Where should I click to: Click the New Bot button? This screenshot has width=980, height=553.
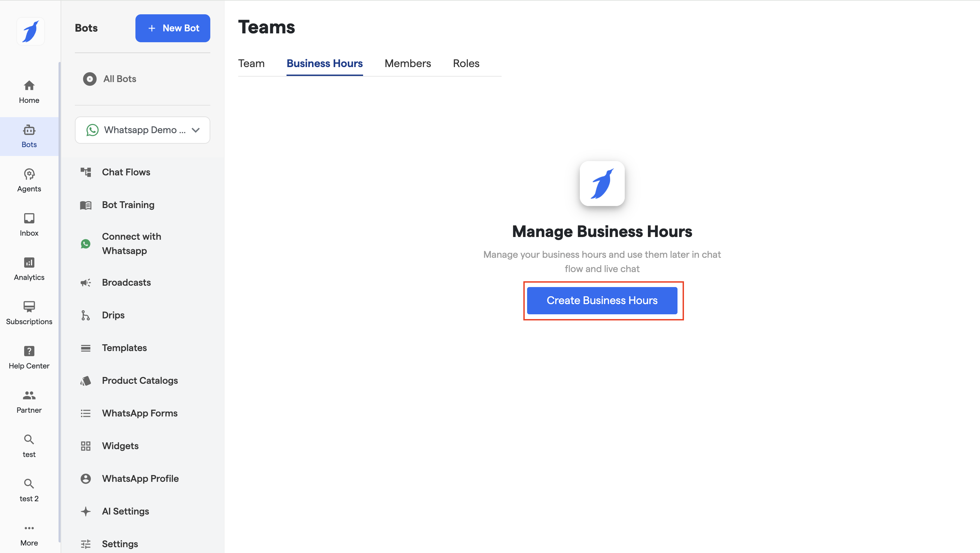click(173, 28)
